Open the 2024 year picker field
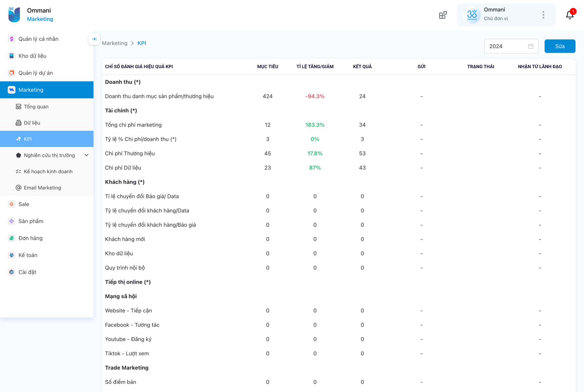The image size is (584, 392). tap(506, 46)
